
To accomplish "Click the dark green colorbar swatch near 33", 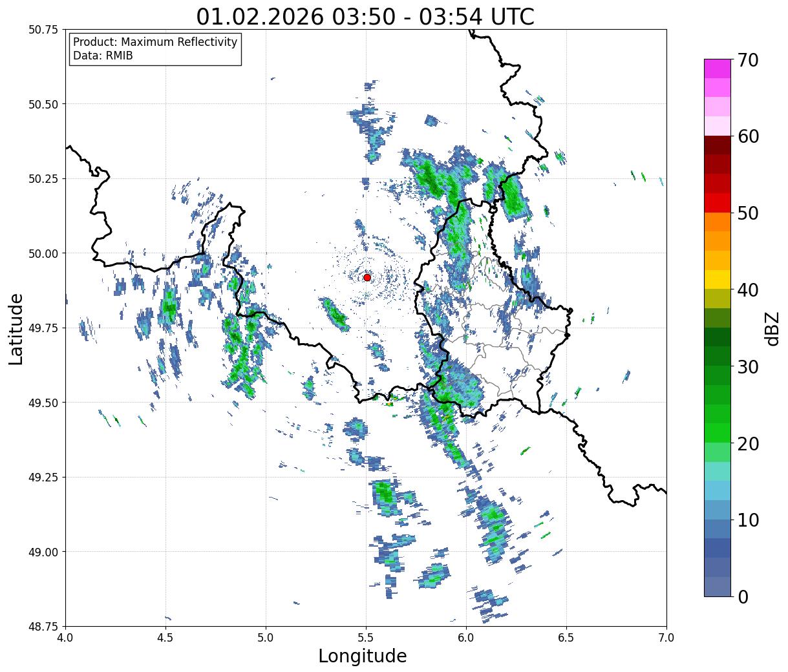I will (x=718, y=337).
